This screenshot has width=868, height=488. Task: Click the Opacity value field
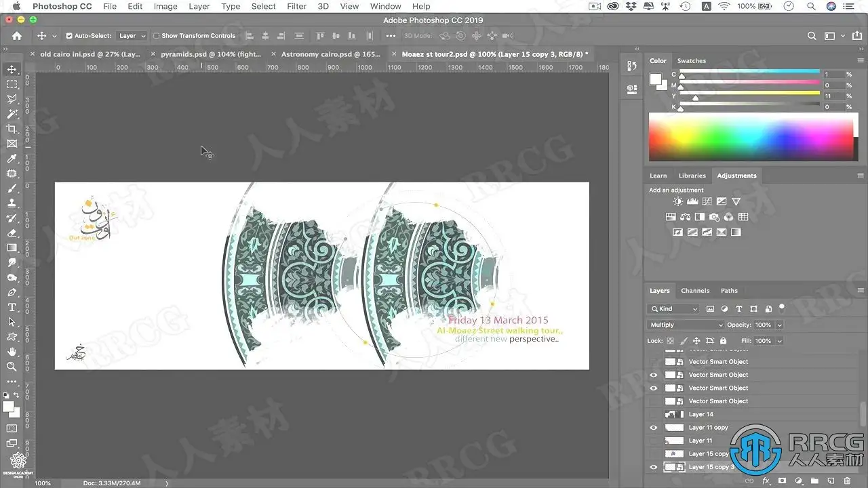pyautogui.click(x=764, y=325)
